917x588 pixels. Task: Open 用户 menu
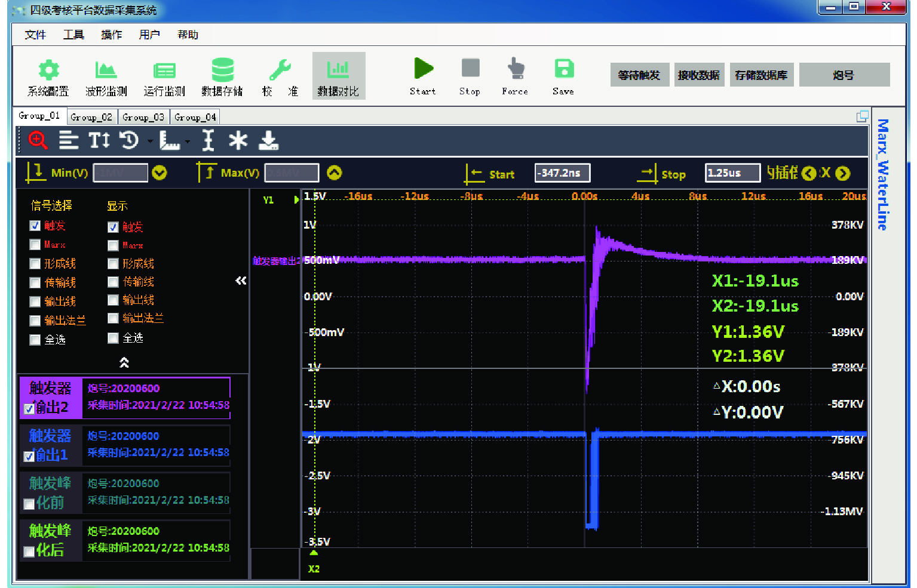click(149, 35)
